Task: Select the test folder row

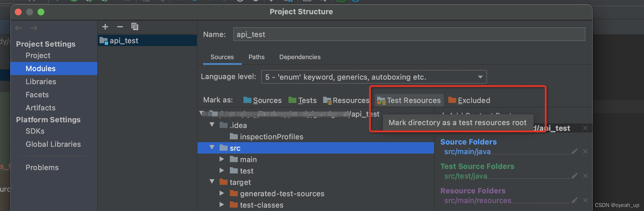Action: tap(316, 171)
